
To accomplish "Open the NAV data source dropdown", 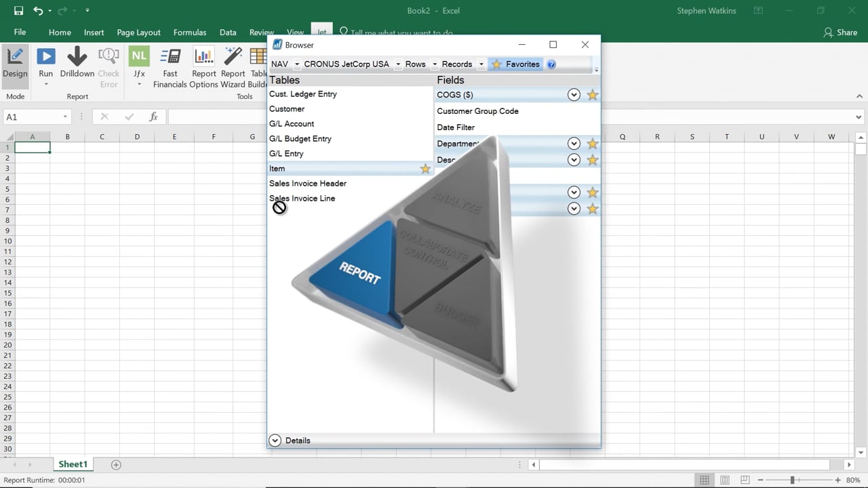I will [297, 64].
